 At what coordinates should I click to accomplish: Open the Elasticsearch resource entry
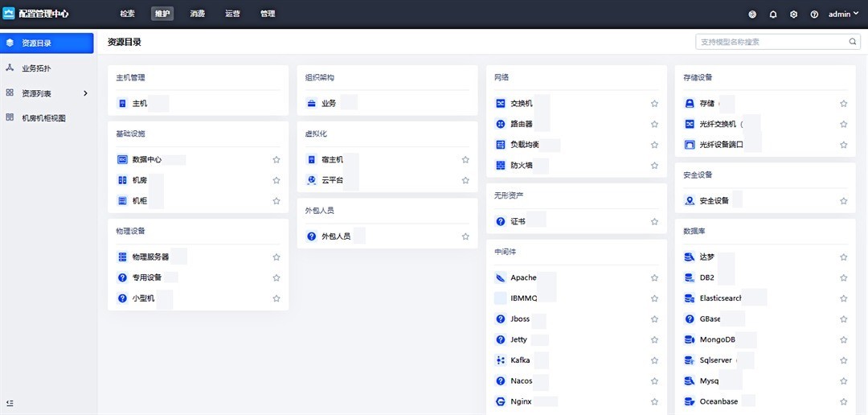(x=709, y=298)
